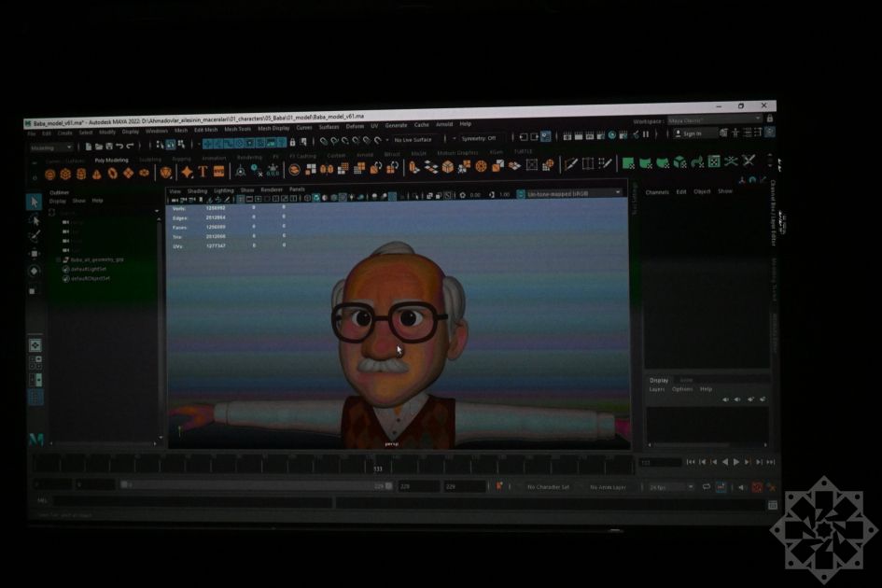Select the Select Tool arrow in the toolbox
Image resolution: width=882 pixels, height=588 pixels.
35,202
